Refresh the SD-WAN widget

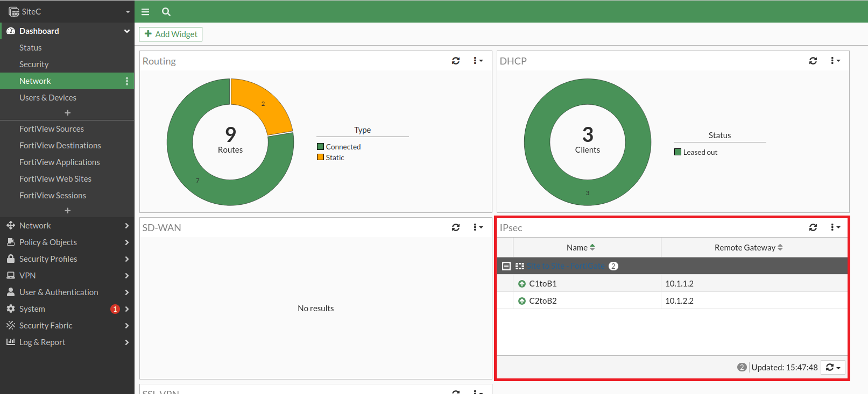[x=456, y=227]
